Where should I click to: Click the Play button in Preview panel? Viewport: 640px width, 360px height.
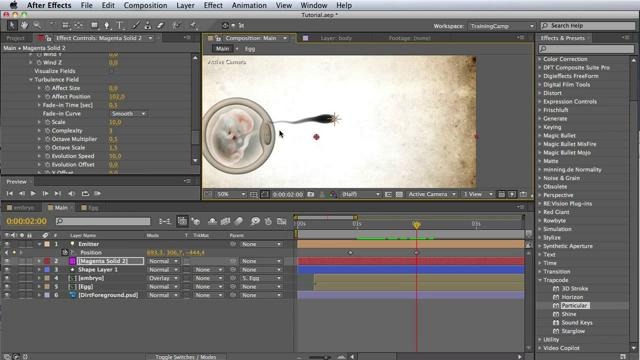pyautogui.click(x=33, y=193)
